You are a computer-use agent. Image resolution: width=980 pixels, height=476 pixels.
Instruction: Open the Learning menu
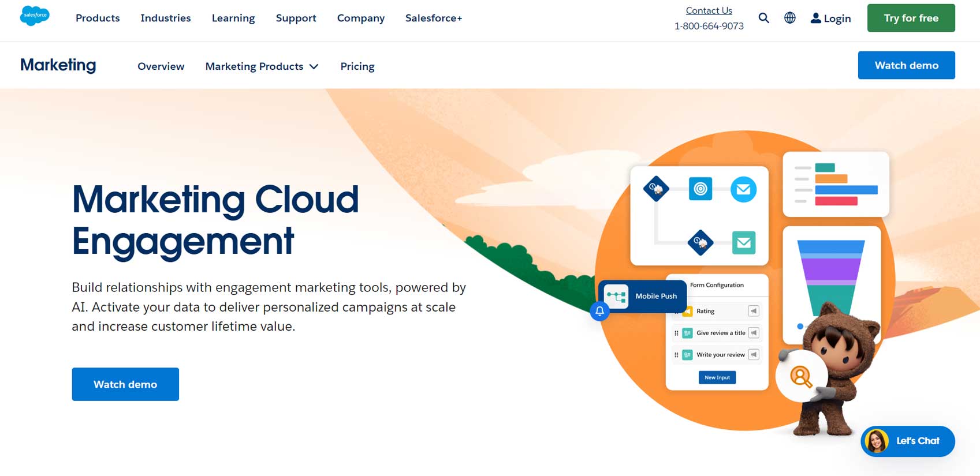tap(233, 18)
